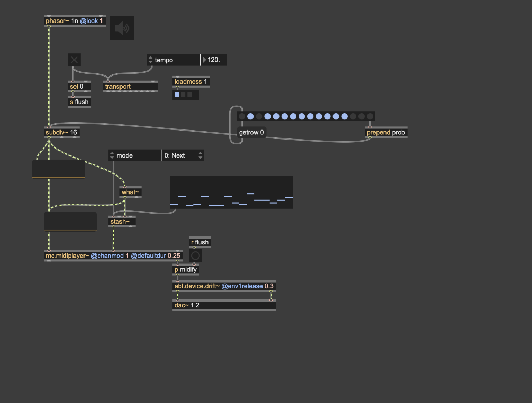The width and height of the screenshot is (532, 403).
Task: Click the upper scope display below subdiv~
Action: click(59, 169)
